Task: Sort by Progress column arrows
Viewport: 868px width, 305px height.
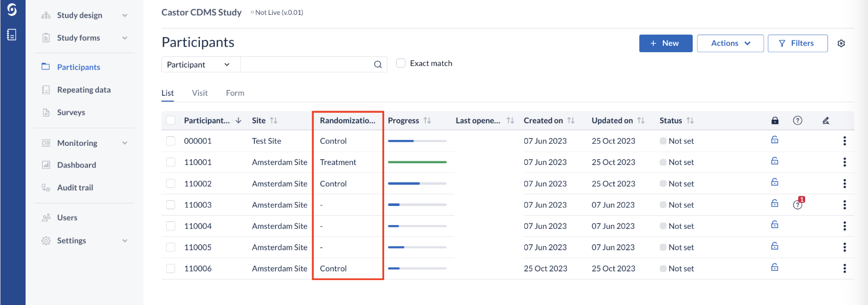Action: pyautogui.click(x=427, y=121)
